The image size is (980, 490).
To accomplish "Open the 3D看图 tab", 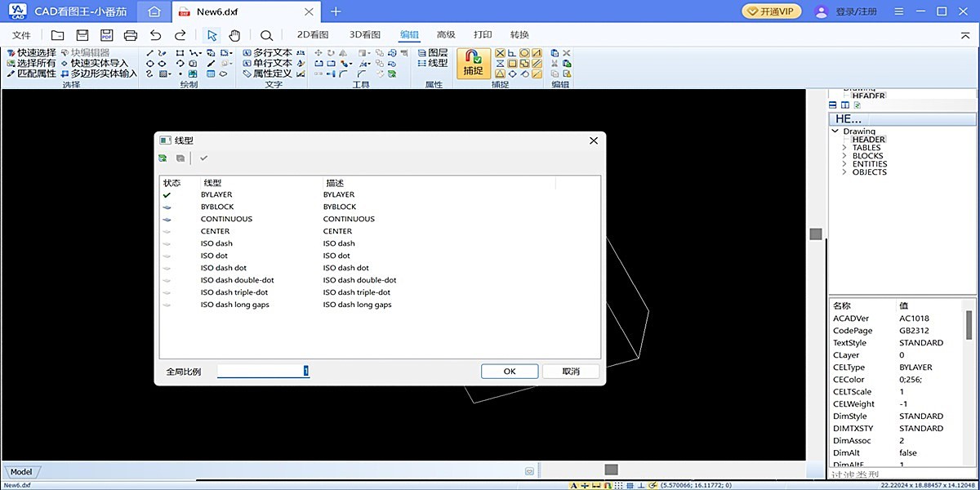I will click(365, 35).
